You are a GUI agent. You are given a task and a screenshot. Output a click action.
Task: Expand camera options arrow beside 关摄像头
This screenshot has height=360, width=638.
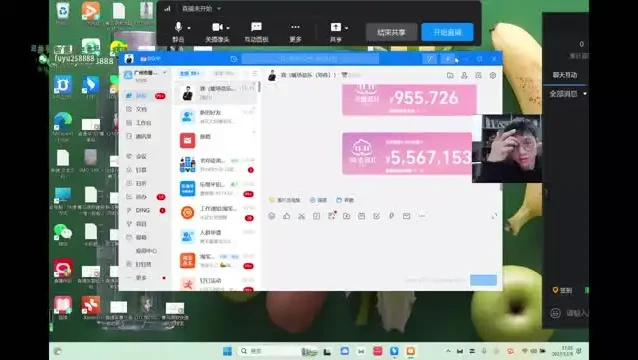pos(228,28)
